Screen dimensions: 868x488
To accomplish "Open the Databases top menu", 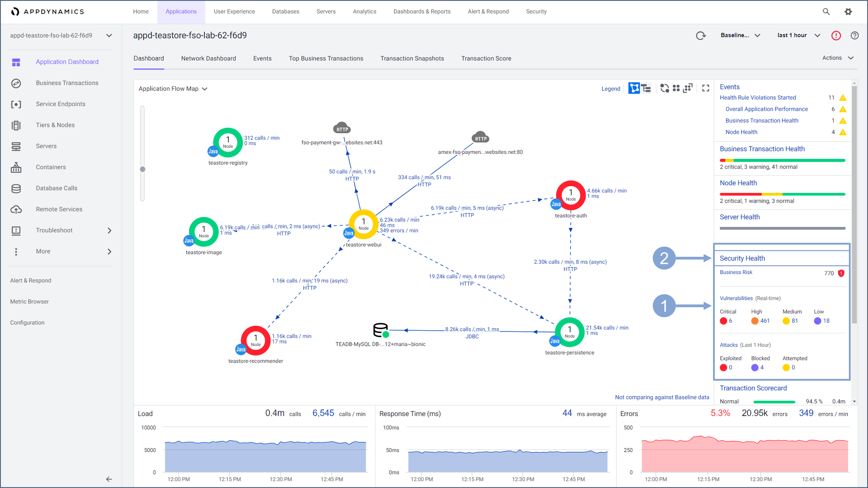I will pos(285,11).
